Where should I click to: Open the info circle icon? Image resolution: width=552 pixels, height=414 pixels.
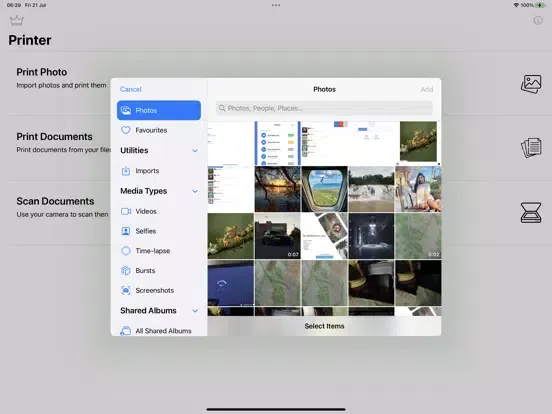[x=538, y=20]
